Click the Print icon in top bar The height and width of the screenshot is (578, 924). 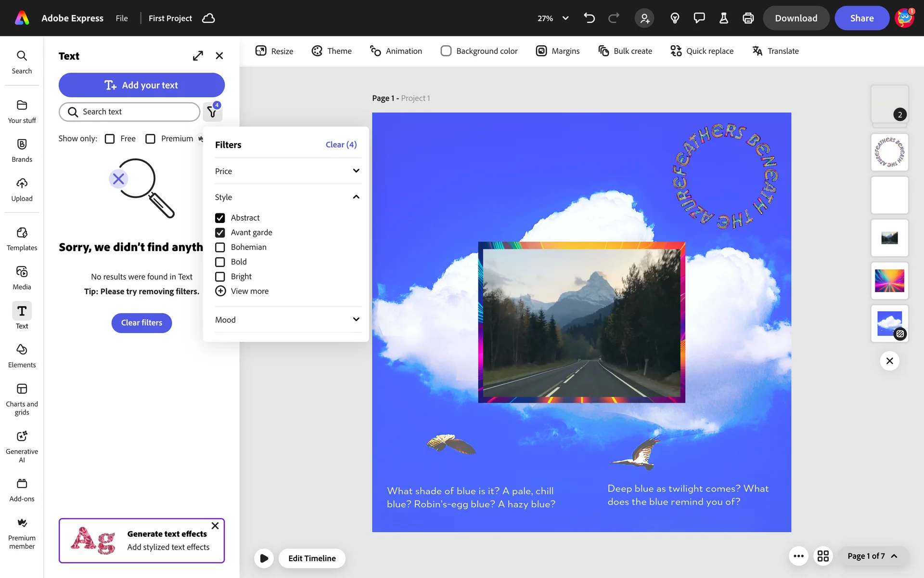(x=748, y=18)
